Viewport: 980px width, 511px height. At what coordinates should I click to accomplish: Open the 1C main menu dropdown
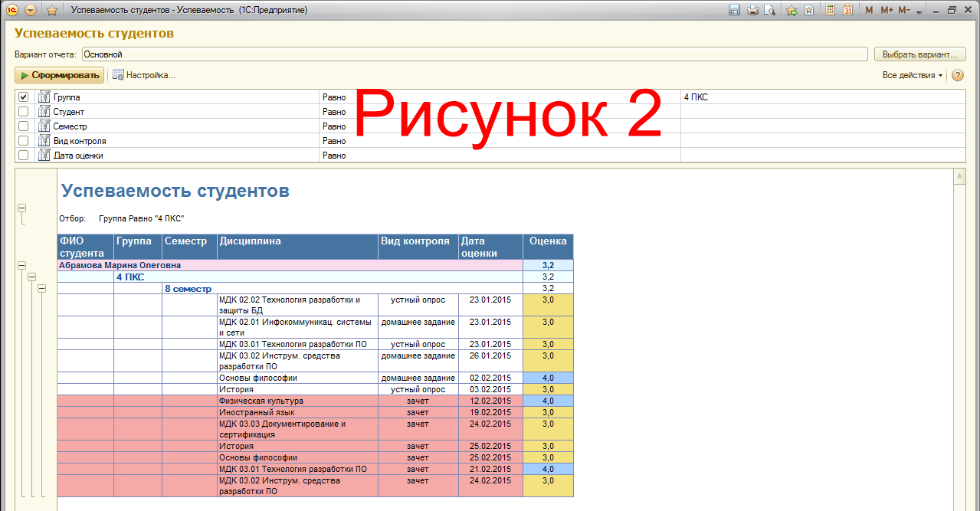pyautogui.click(x=31, y=10)
